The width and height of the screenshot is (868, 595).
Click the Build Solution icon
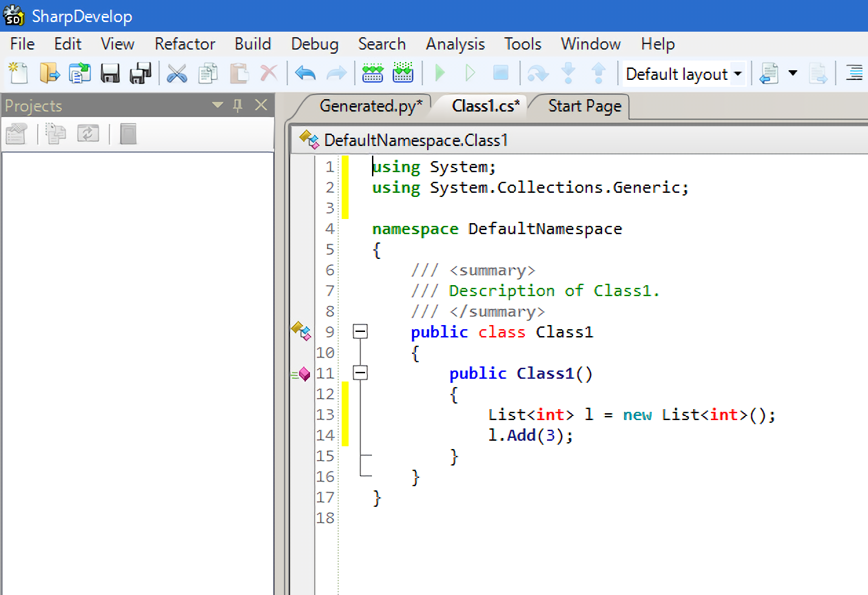tap(372, 73)
